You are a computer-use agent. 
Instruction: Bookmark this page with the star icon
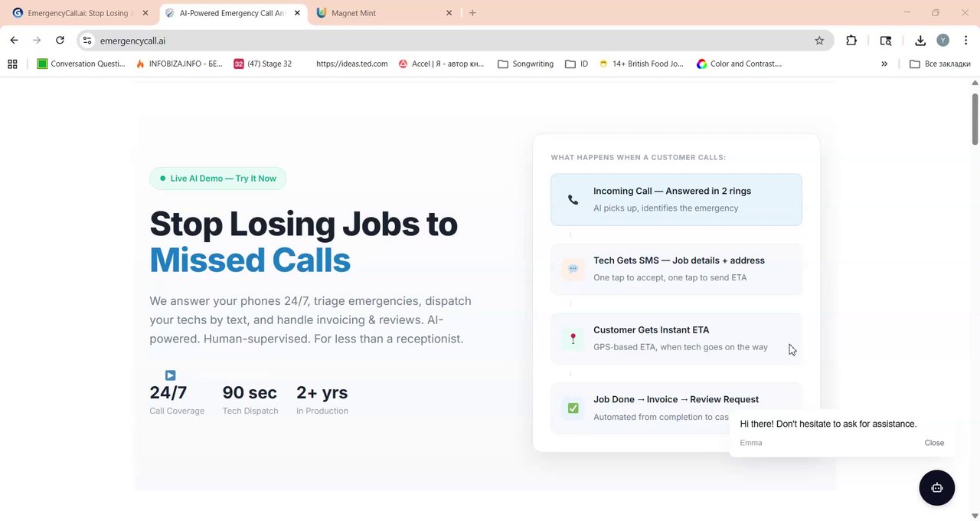point(819,41)
